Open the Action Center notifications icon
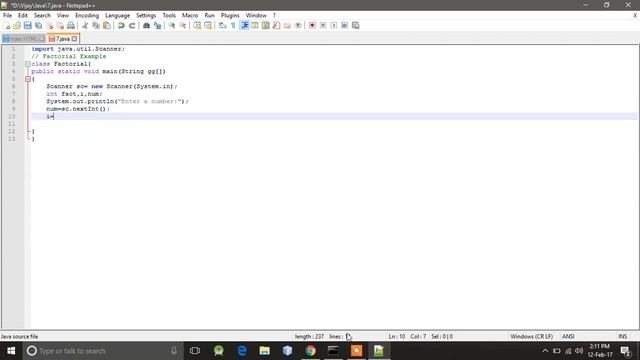The image size is (640, 360). point(625,351)
